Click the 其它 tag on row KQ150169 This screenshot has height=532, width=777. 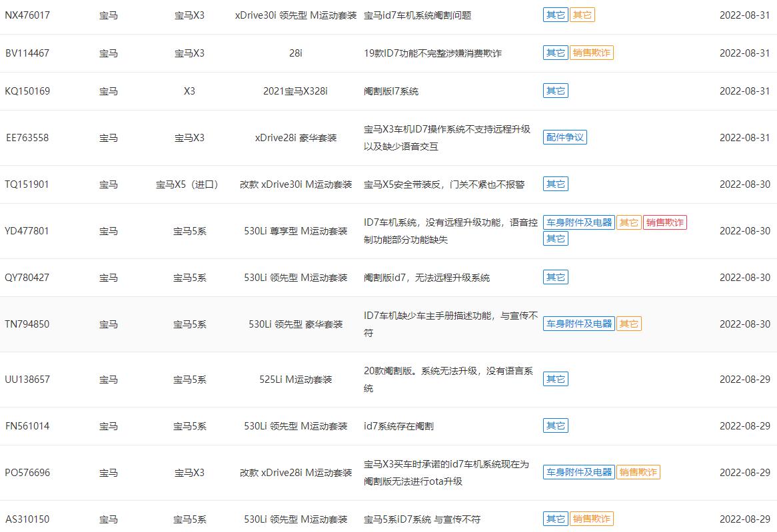pyautogui.click(x=555, y=91)
